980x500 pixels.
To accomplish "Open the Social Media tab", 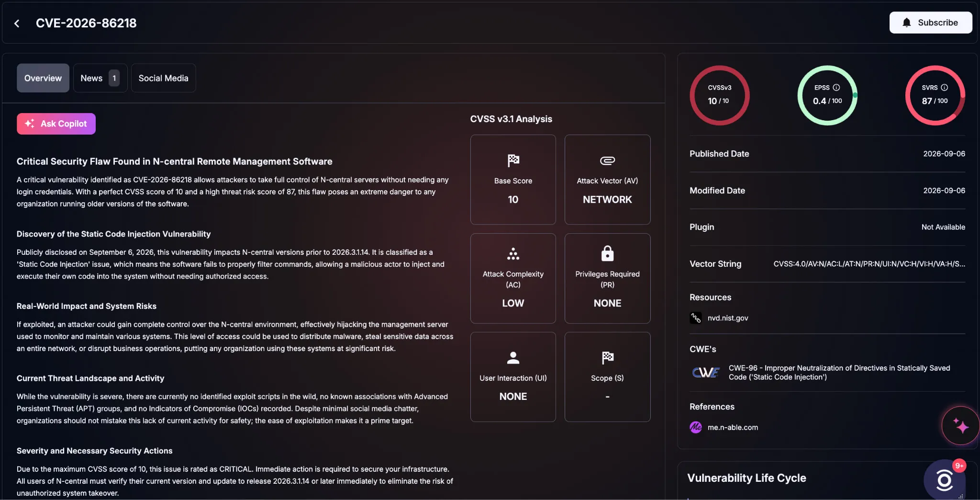I will [x=163, y=78].
